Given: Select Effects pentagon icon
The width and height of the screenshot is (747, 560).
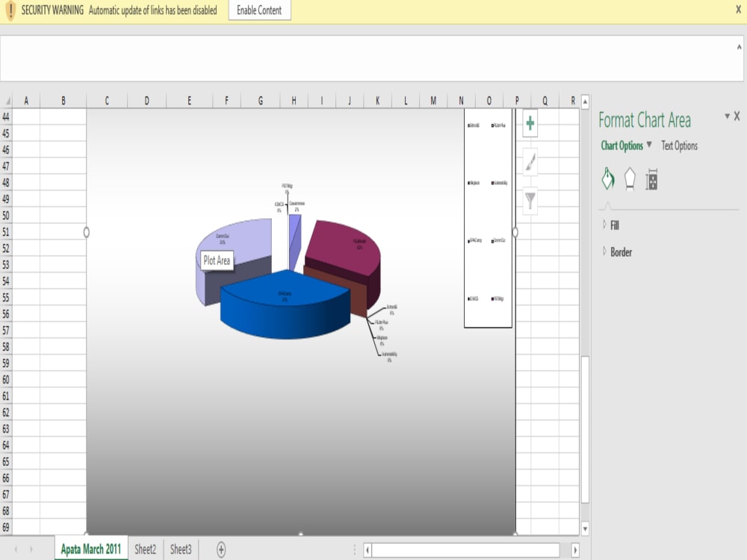Looking at the screenshot, I should click(630, 179).
